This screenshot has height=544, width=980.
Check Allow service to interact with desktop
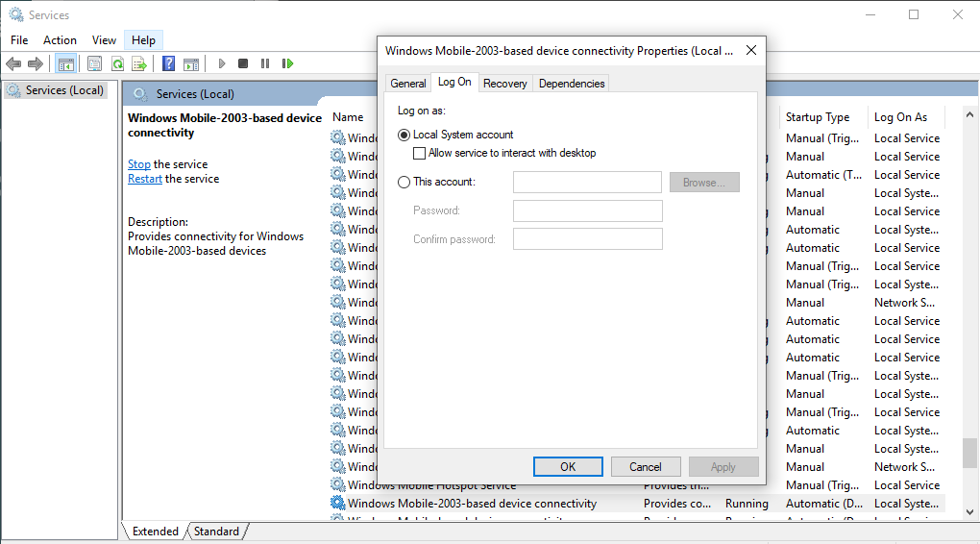pos(419,153)
